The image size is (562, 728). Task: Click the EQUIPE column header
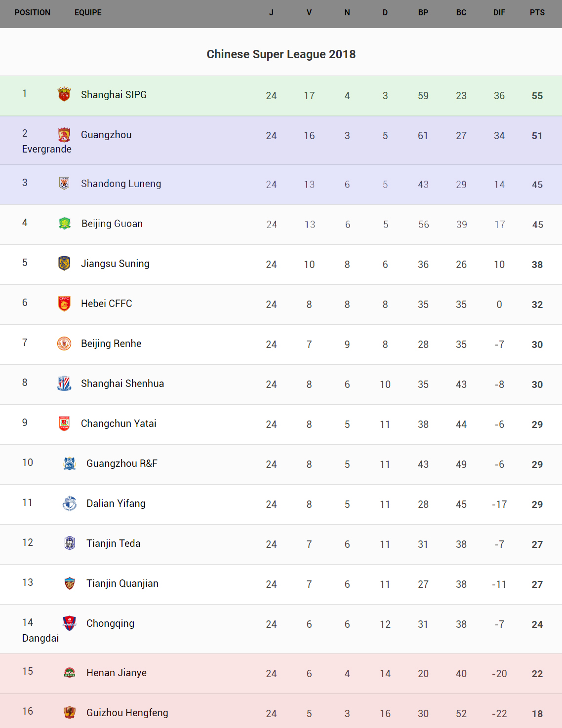(88, 13)
